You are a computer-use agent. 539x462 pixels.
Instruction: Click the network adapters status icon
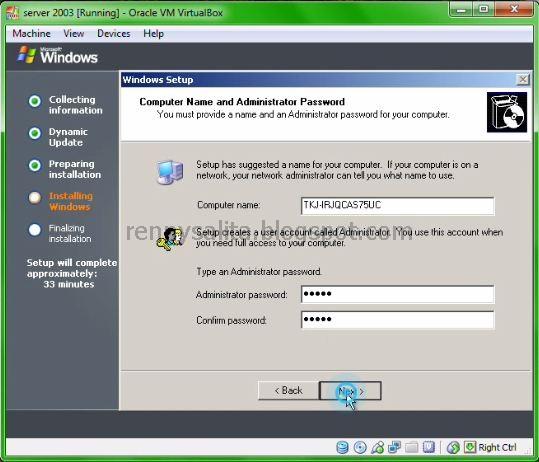click(394, 447)
